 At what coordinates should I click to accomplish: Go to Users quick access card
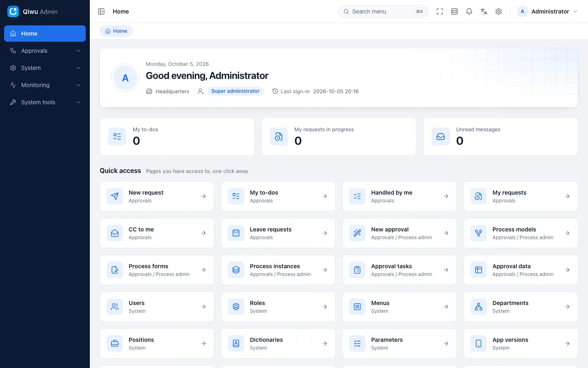(157, 307)
